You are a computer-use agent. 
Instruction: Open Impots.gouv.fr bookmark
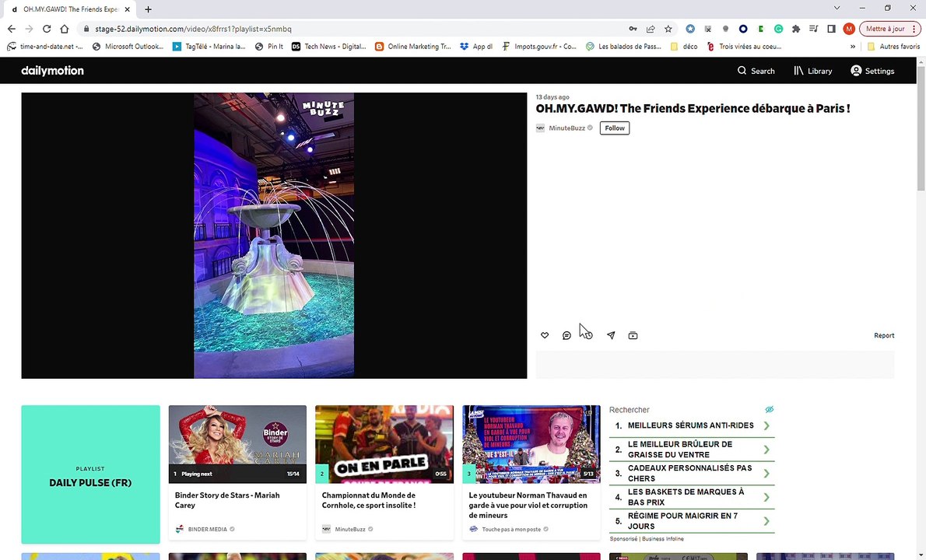pos(539,47)
